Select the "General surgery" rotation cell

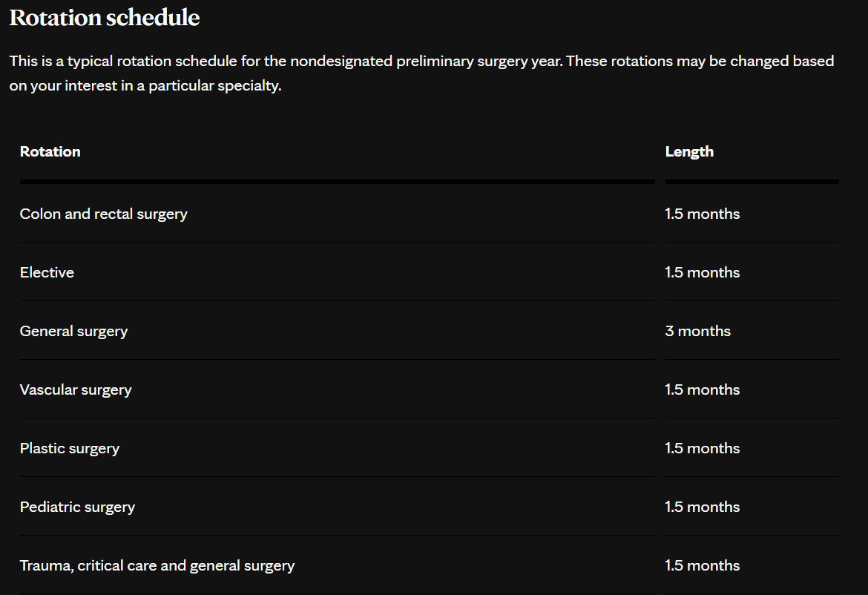click(x=74, y=332)
